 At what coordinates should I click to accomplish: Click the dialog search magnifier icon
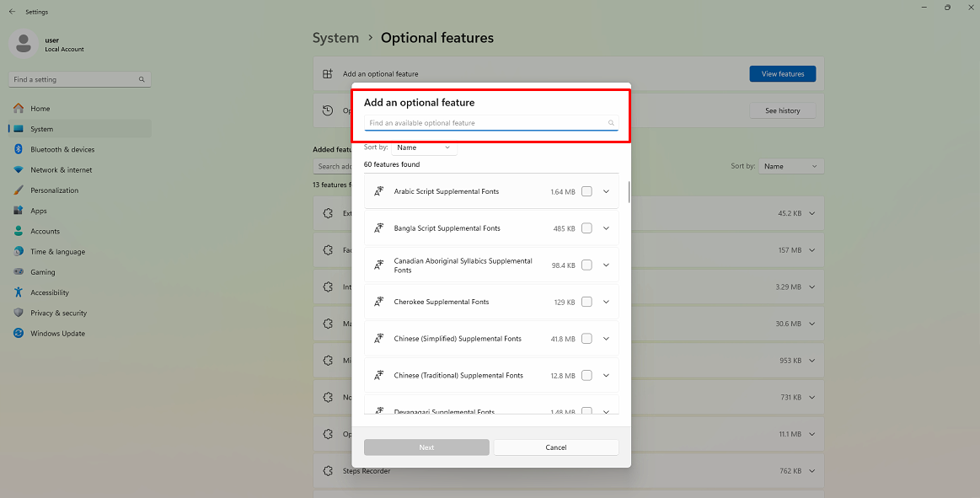pos(611,123)
